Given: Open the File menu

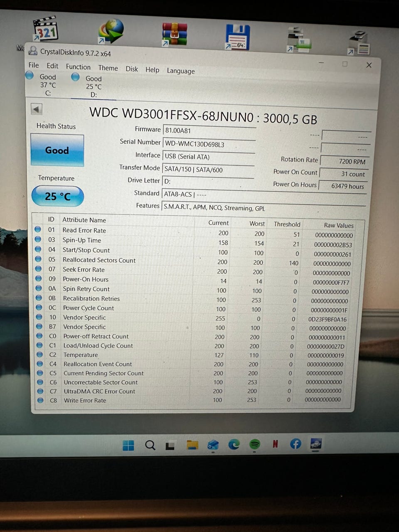Looking at the screenshot, I should point(34,65).
